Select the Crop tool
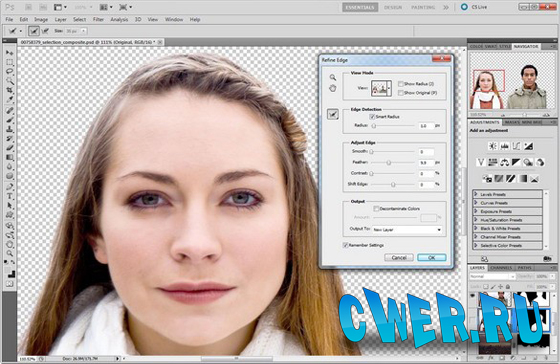Viewport: 560px width, 364px height. (10, 90)
